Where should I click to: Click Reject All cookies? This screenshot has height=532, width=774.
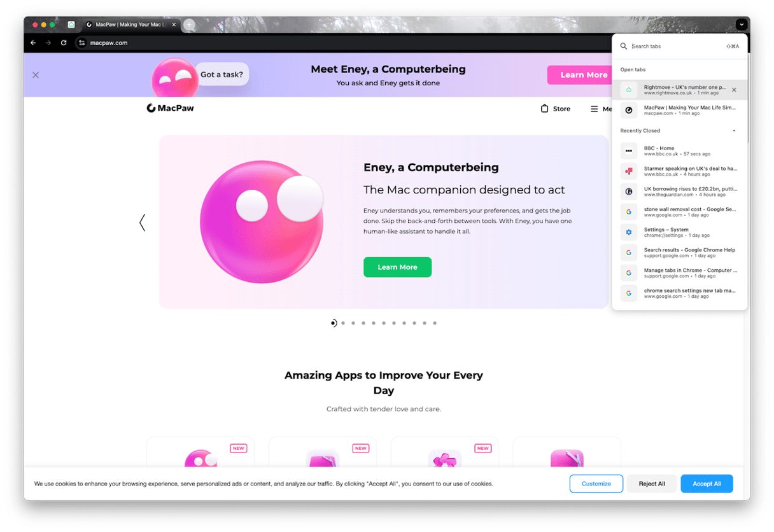[x=652, y=484]
